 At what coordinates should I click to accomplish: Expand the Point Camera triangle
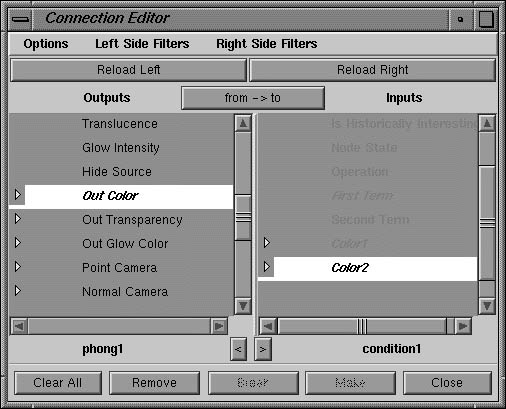18,267
